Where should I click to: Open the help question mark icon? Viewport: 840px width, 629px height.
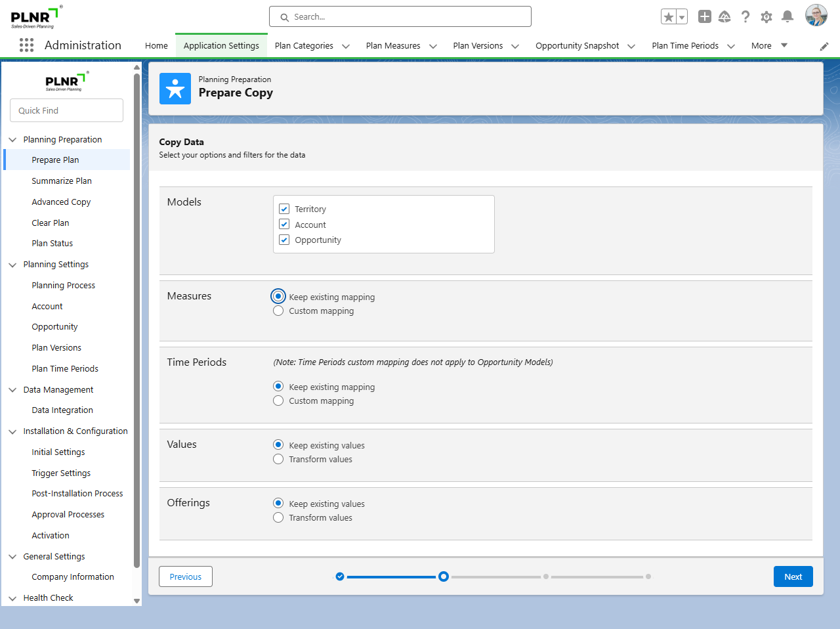coord(745,16)
